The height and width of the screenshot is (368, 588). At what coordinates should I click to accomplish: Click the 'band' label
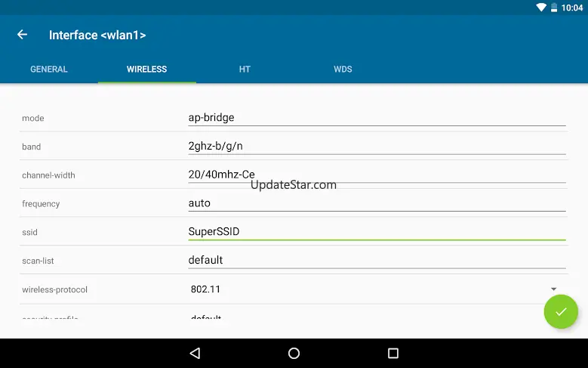(x=31, y=147)
